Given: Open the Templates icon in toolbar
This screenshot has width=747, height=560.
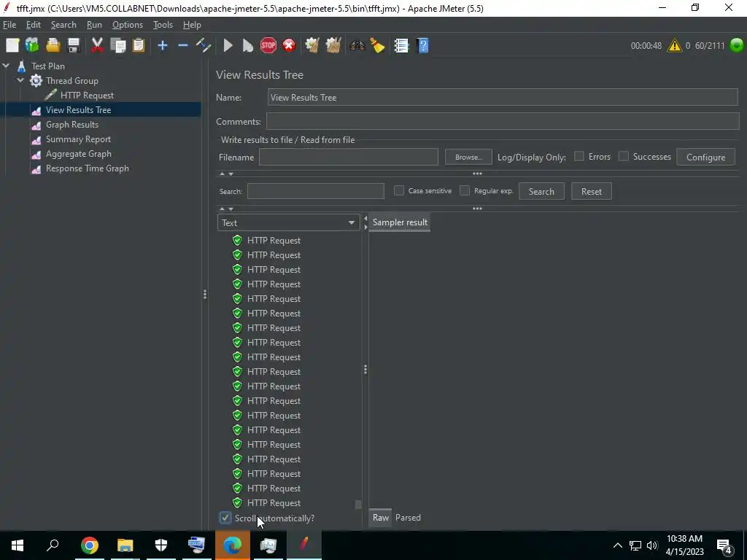Looking at the screenshot, I should (x=32, y=46).
